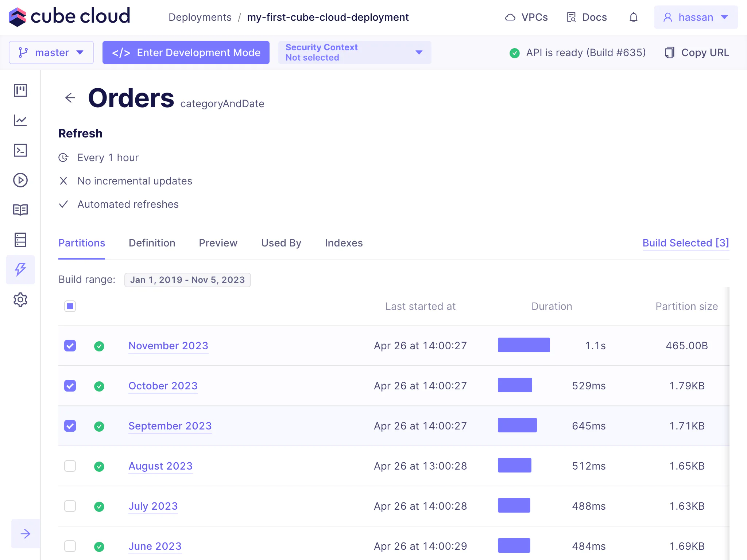Open the Playground play-circle sidebar icon
This screenshot has height=560, width=747.
click(20, 180)
